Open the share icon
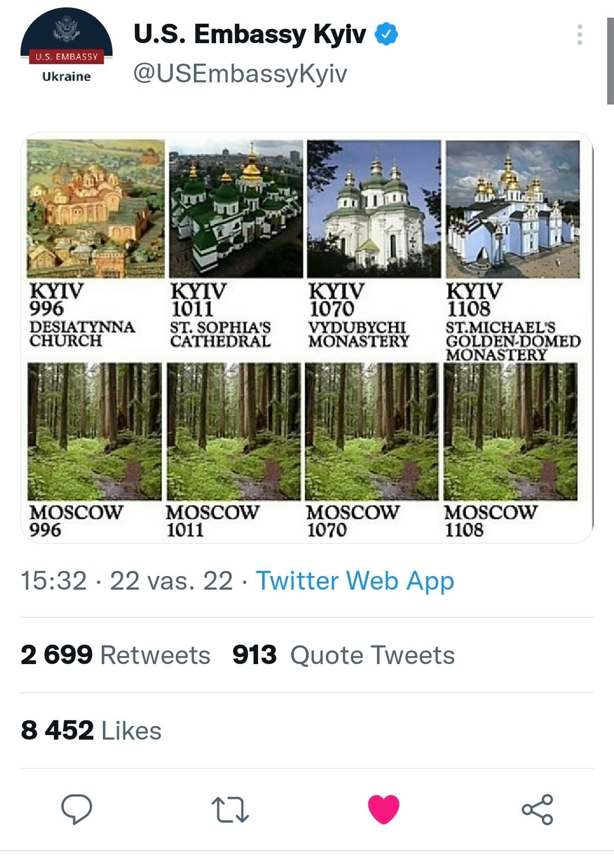 (x=537, y=809)
